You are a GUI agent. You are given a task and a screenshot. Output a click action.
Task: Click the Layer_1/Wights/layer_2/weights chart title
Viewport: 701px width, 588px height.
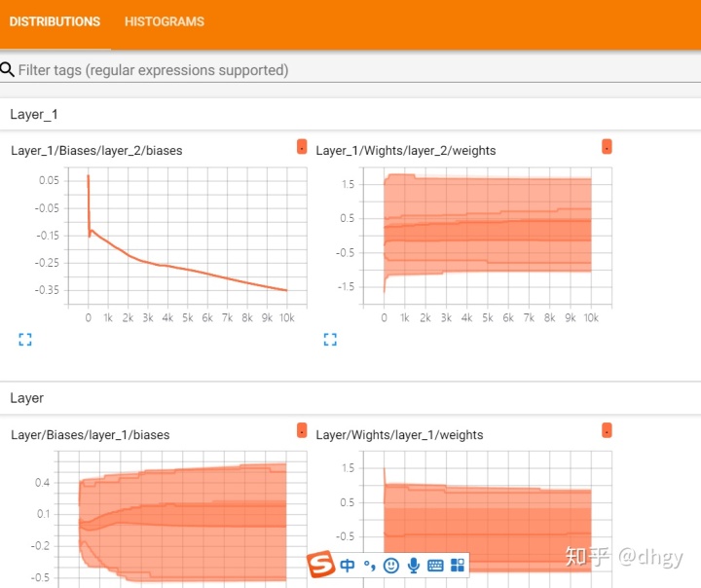pos(405,151)
